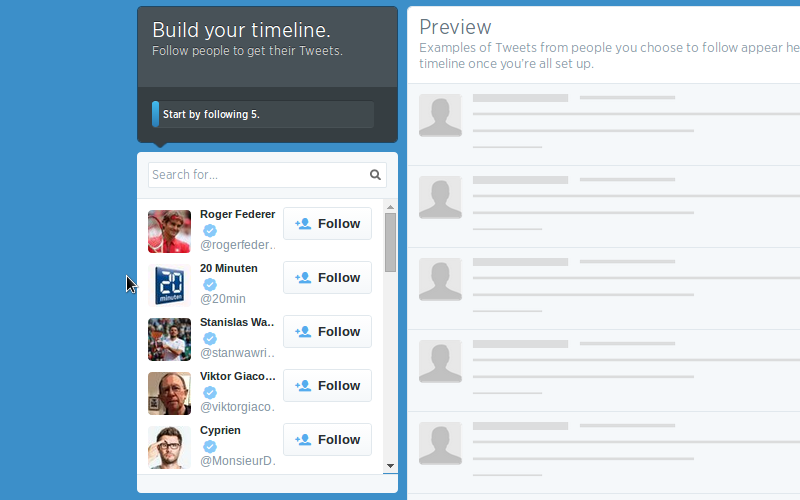Screen dimensions: 800x500
Task: Open the Stanislas Wa.. name link
Action: tap(237, 322)
